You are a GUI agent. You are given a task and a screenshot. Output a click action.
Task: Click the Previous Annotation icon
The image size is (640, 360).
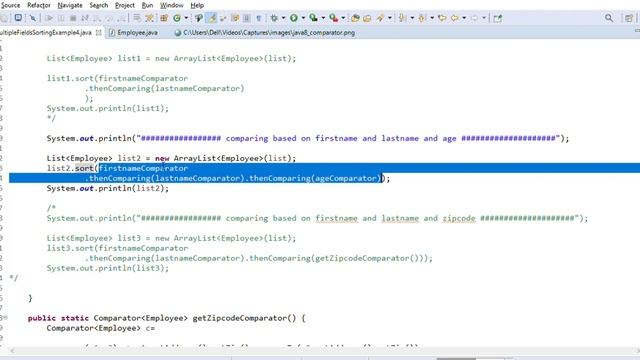click(x=422, y=18)
